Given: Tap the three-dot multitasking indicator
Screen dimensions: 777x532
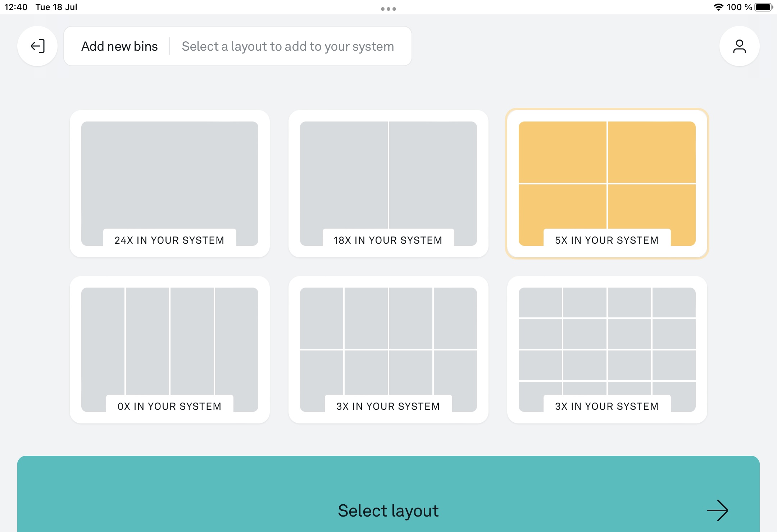Looking at the screenshot, I should click(388, 9).
